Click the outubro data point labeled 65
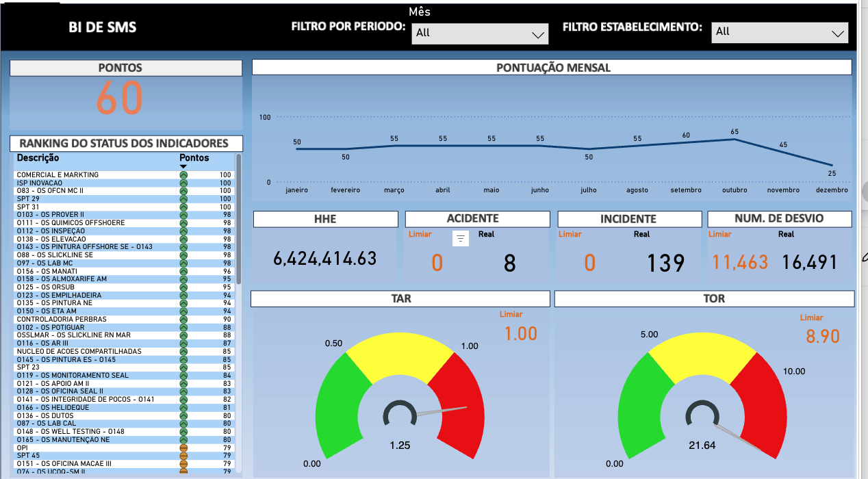868x479 pixels. 735,139
